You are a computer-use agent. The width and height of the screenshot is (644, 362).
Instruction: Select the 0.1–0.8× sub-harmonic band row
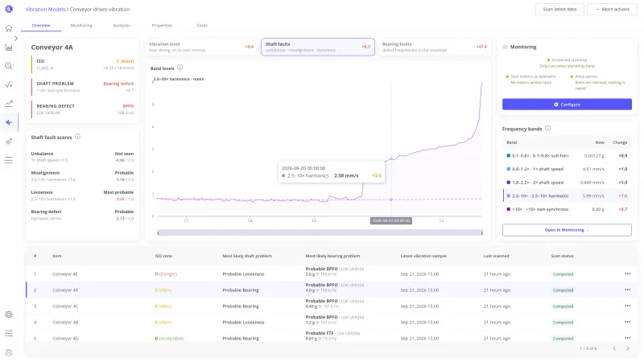coord(567,155)
